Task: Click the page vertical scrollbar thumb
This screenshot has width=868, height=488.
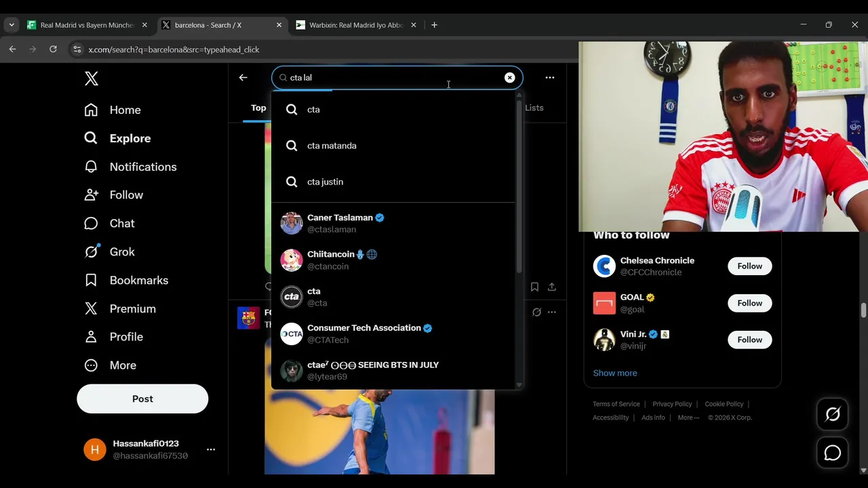Action: tap(863, 310)
